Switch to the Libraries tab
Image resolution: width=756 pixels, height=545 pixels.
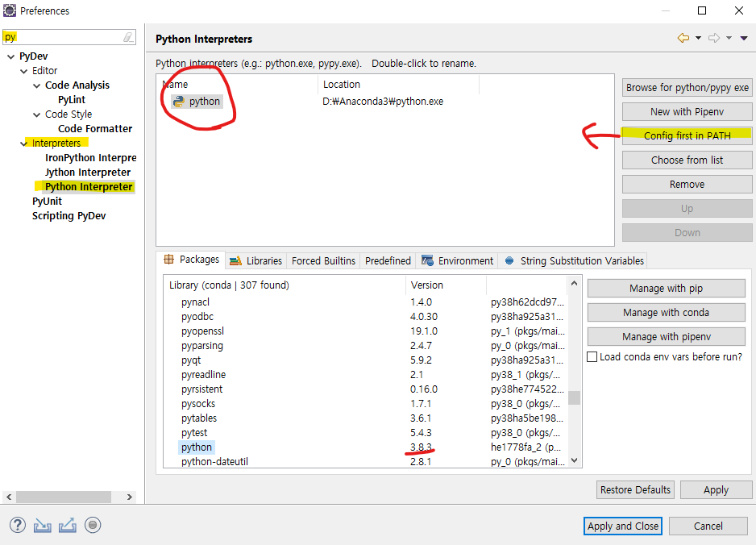pos(255,261)
